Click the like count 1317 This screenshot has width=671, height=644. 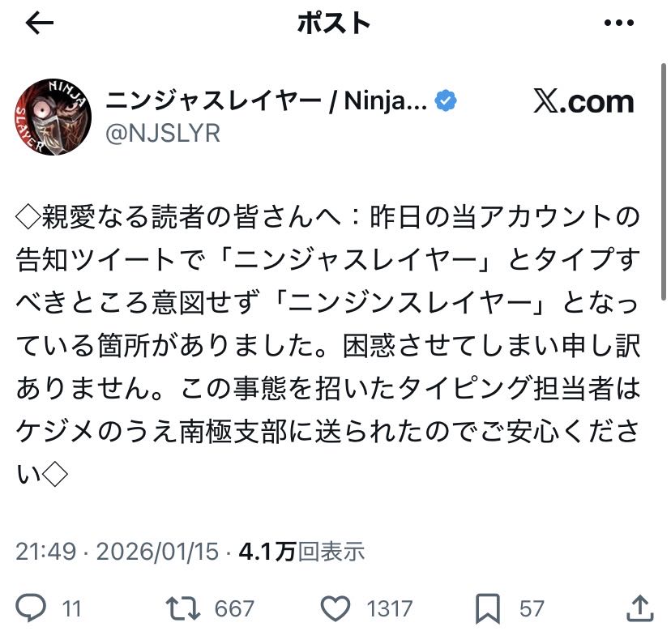[391, 608]
